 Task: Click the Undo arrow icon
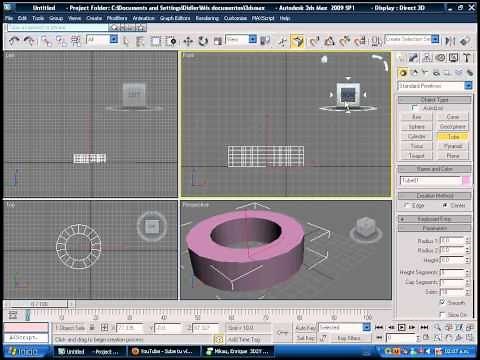pyautogui.click(x=14, y=41)
